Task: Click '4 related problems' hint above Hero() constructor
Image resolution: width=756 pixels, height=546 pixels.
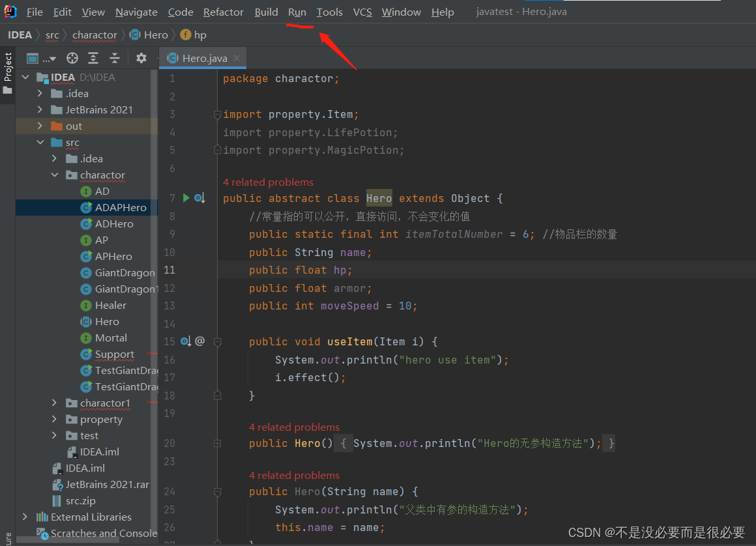Action: (294, 427)
